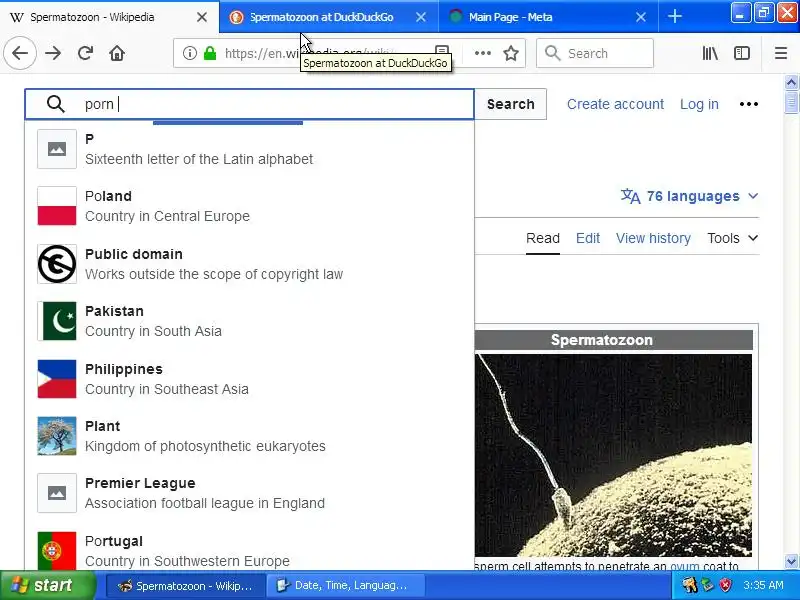Bookmark this page with the star
The width and height of the screenshot is (800, 600).
[511, 53]
